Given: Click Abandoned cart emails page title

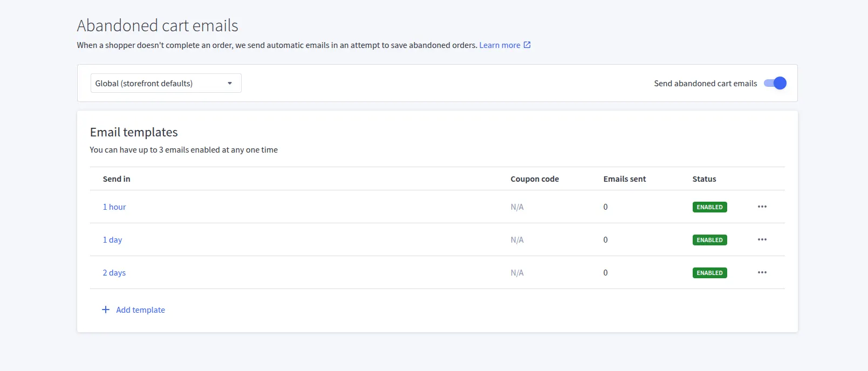Looking at the screenshot, I should point(158,25).
